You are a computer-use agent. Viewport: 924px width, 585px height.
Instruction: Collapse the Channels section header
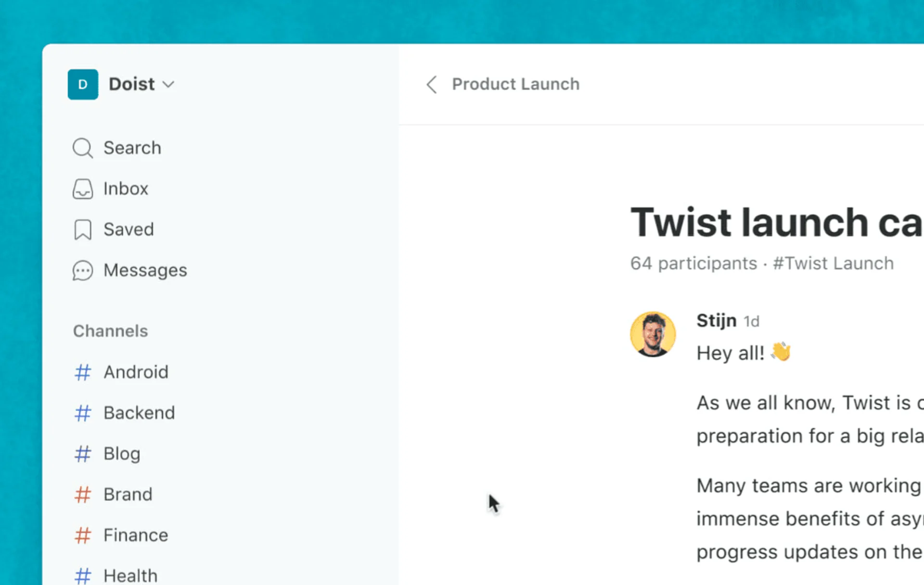click(x=110, y=331)
